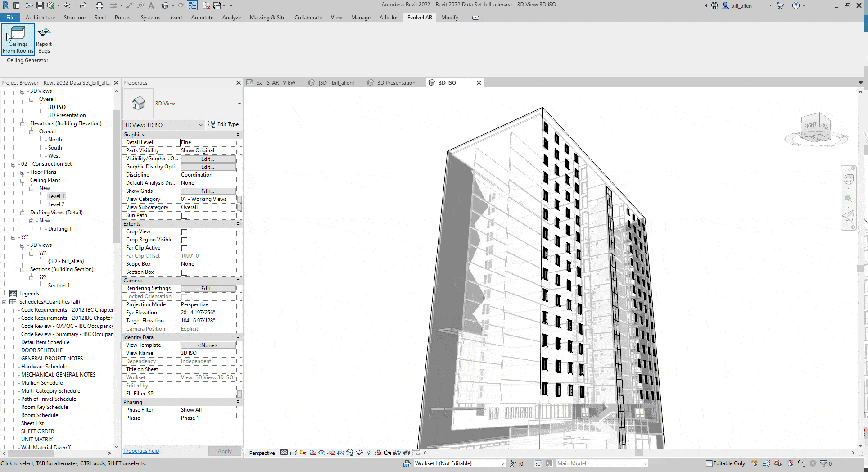Open the Properties help link
This screenshot has height=472, width=868.
tap(141, 451)
